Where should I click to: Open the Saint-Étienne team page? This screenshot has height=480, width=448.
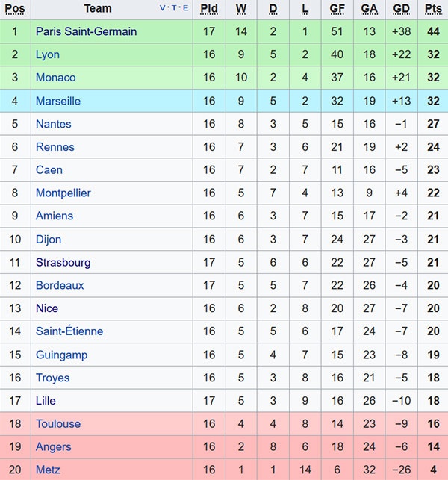pyautogui.click(x=69, y=331)
